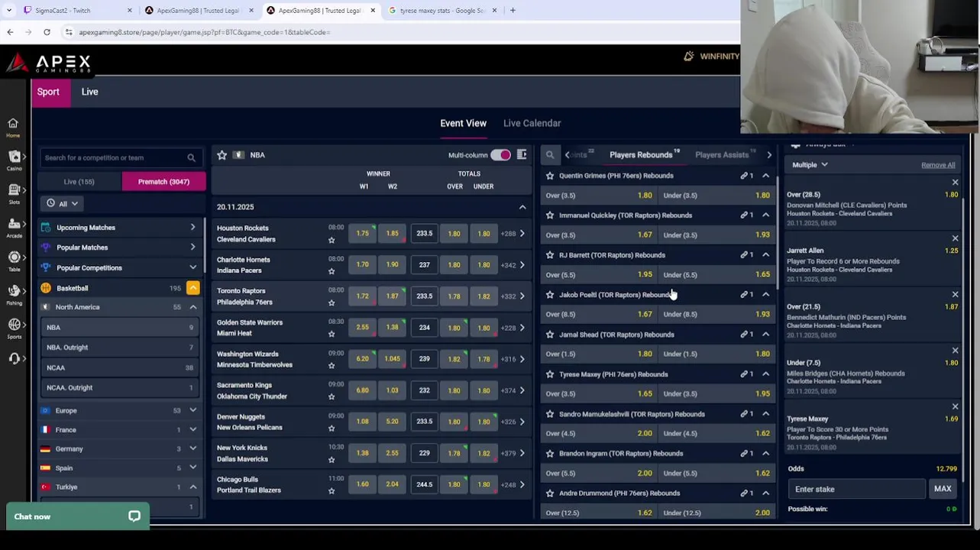Reload the page with the browser refresh button
Viewport: 980px width, 550px height.
click(x=47, y=32)
